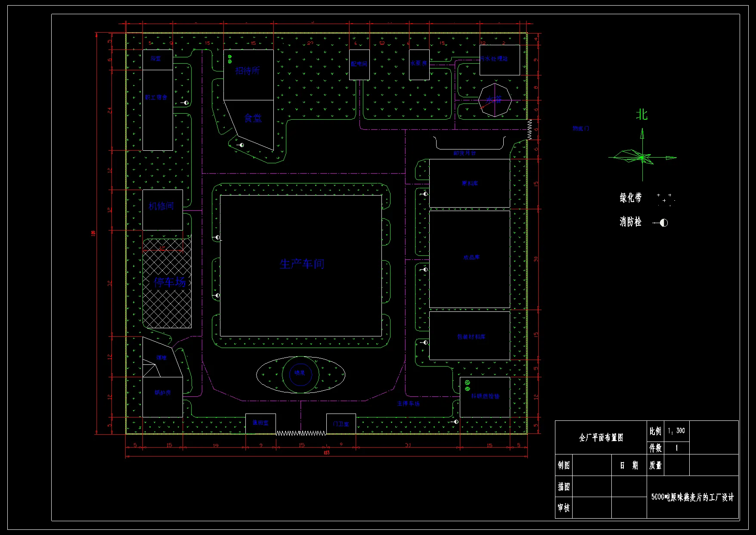Select the hydrant left of 包装材料库
Screen dimensions: 756x535
[x=424, y=342]
